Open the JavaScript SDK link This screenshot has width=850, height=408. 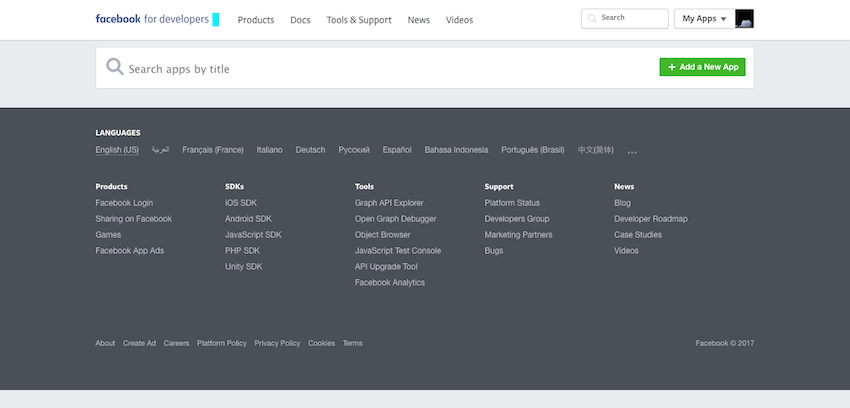(x=253, y=235)
